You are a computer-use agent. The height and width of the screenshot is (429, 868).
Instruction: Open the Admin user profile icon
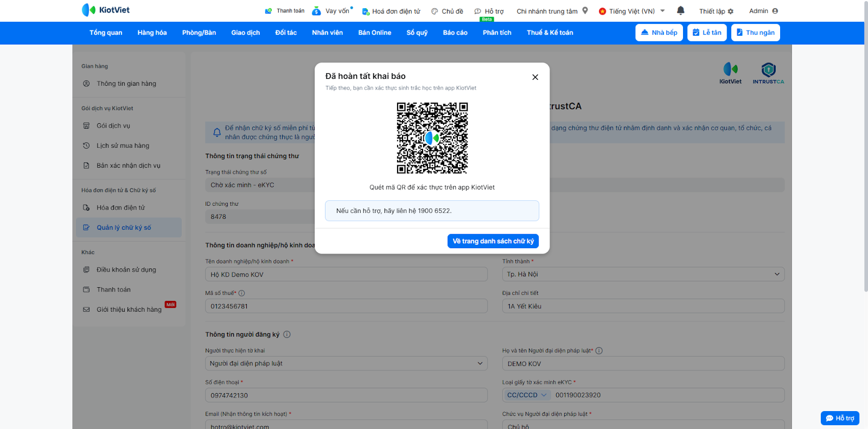[x=775, y=11]
